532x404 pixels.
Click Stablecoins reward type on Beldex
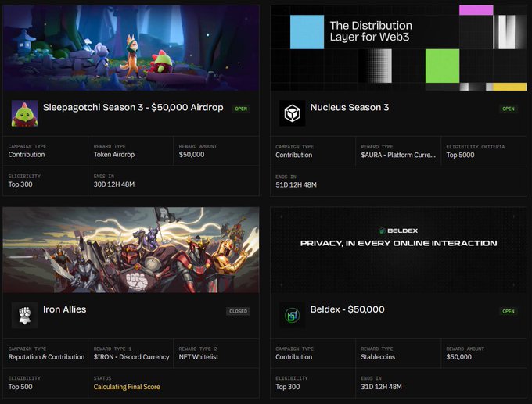(x=378, y=357)
